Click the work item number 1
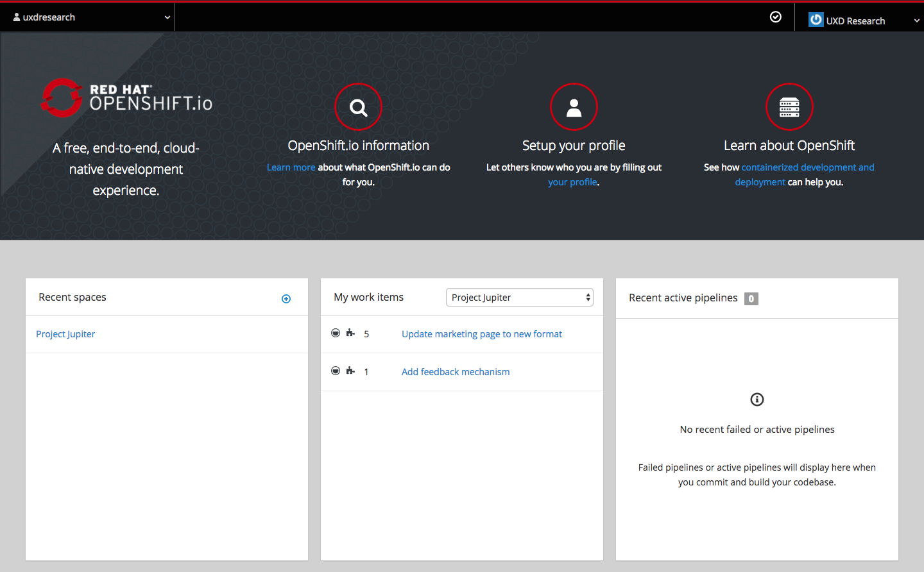The height and width of the screenshot is (572, 924). 366,372
